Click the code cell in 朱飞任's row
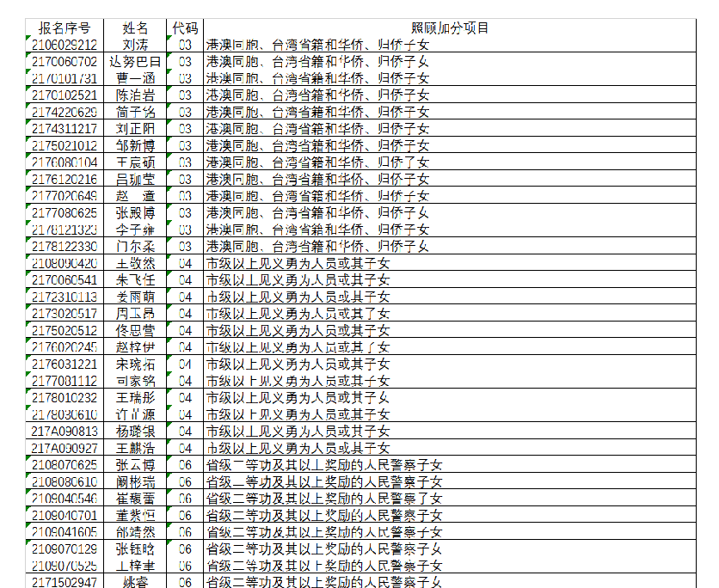The image size is (719, 588). [184, 279]
